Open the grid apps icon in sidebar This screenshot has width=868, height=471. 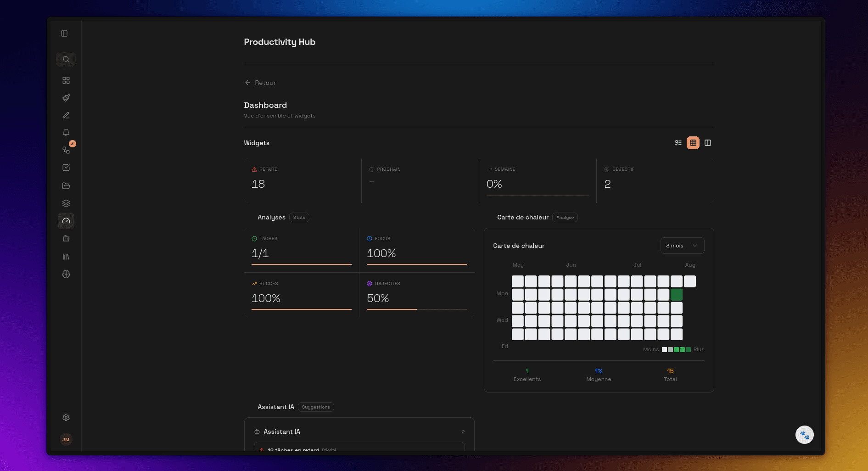click(x=66, y=80)
